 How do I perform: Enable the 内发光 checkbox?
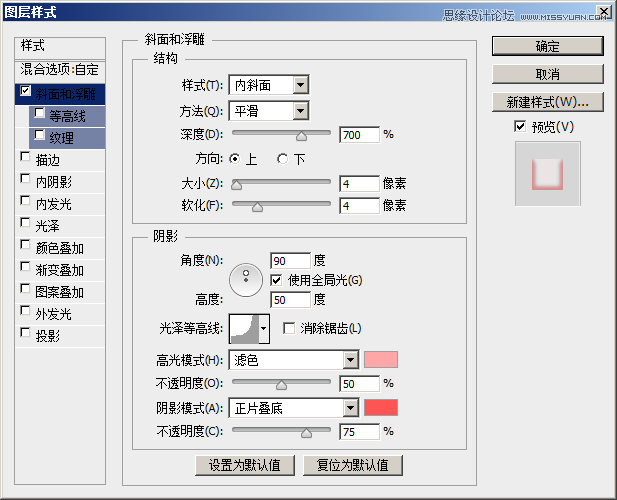point(25,201)
